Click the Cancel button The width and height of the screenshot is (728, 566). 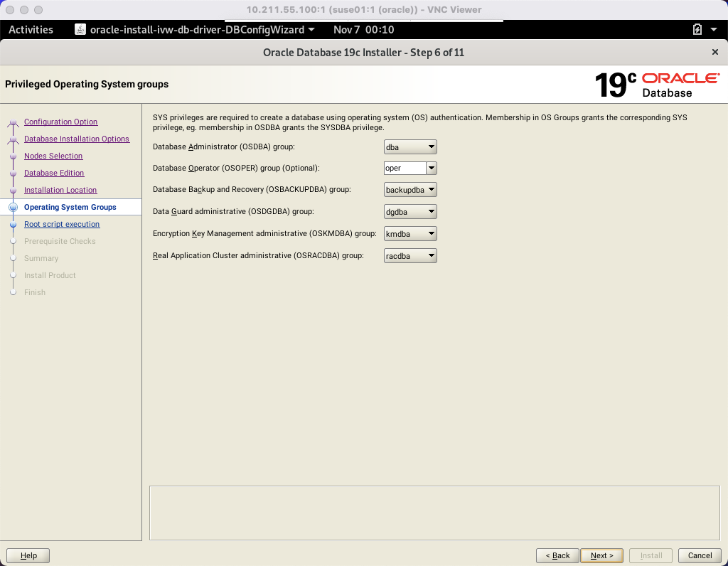tap(700, 555)
